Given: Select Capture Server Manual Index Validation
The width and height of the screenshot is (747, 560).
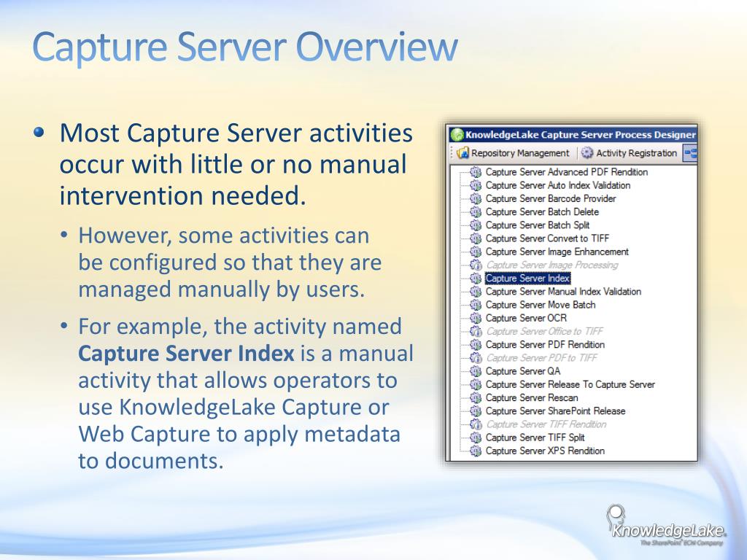Looking at the screenshot, I should pyautogui.click(x=563, y=292).
